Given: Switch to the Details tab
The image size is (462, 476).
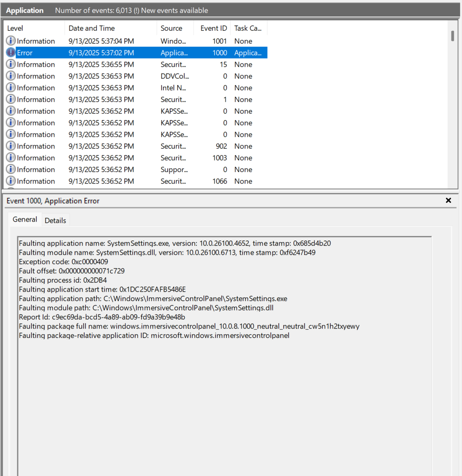Looking at the screenshot, I should click(55, 220).
